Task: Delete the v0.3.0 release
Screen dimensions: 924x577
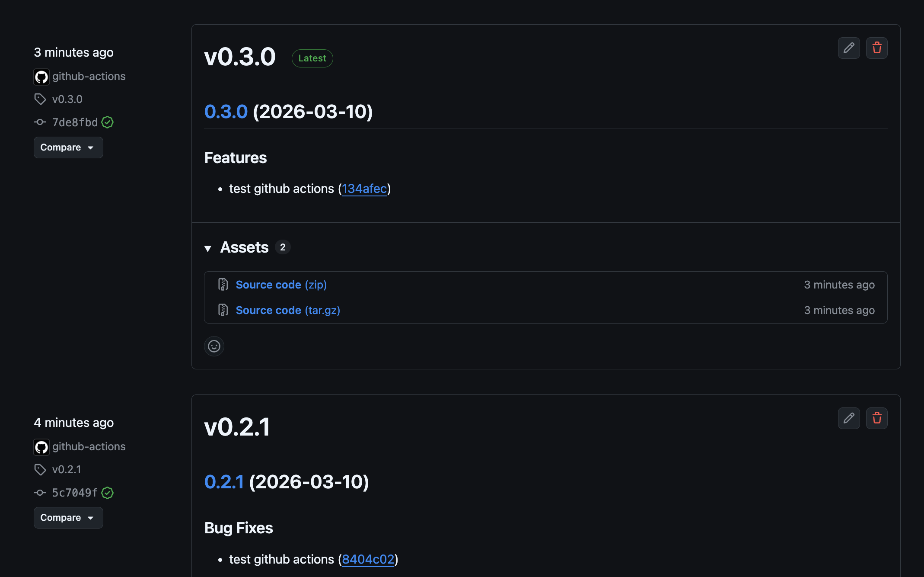Action: pyautogui.click(x=877, y=48)
